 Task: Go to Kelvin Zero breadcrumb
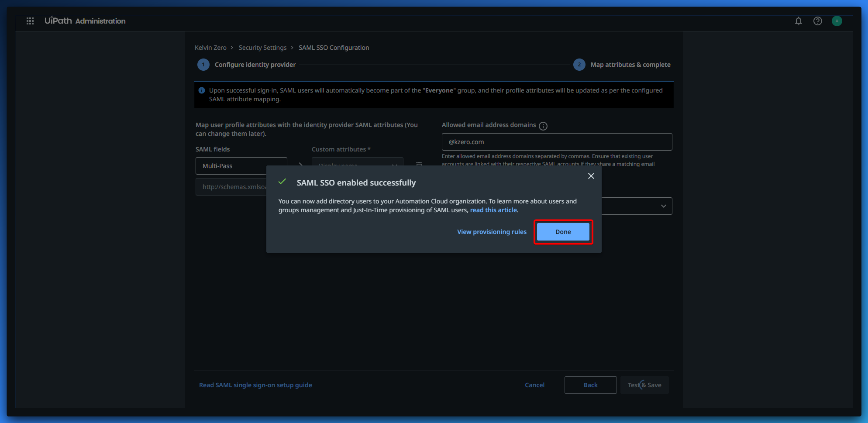(x=210, y=48)
